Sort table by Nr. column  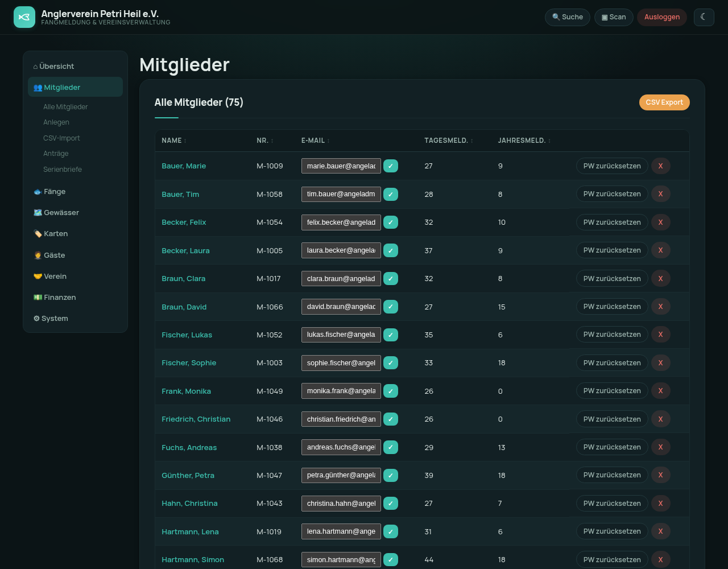pos(265,141)
